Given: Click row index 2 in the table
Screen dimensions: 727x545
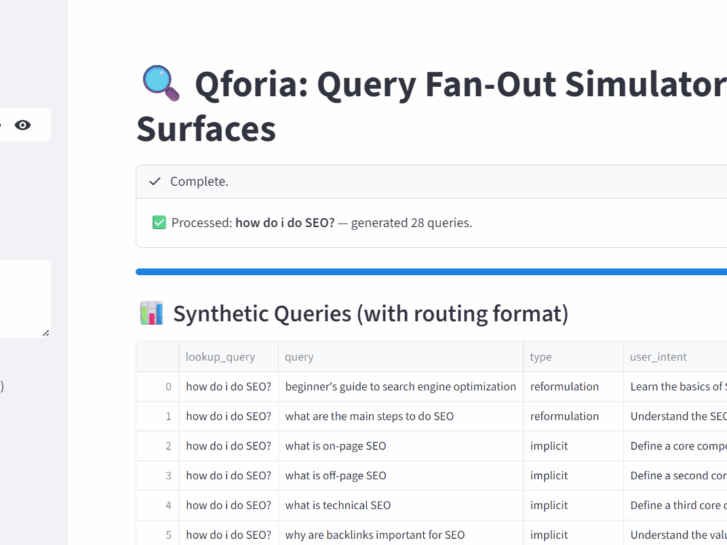Looking at the screenshot, I should pos(158,446).
